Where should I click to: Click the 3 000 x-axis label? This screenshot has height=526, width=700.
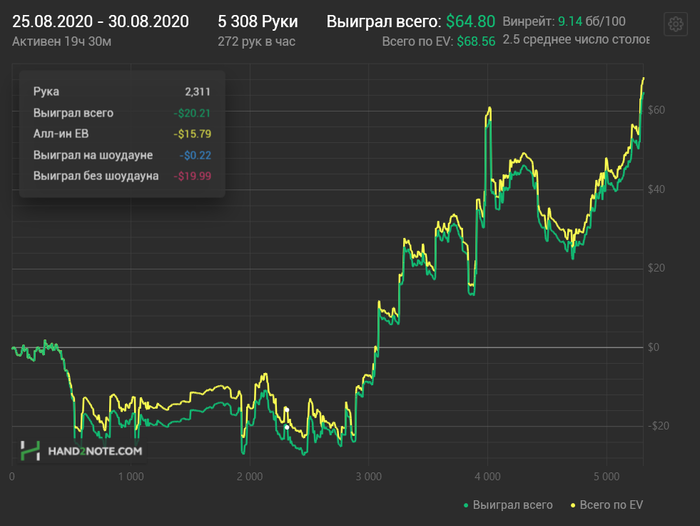point(369,476)
